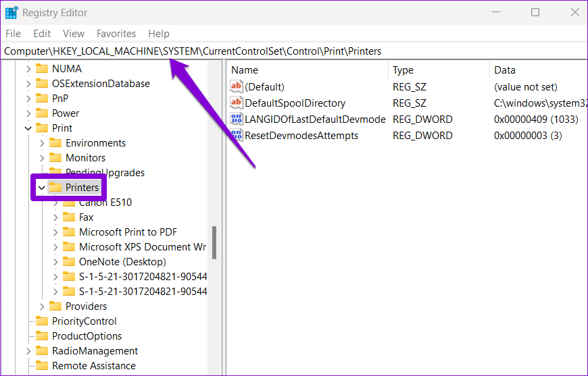This screenshot has width=588, height=376.
Task: Select the Canon E510 key
Action: [x=105, y=203]
